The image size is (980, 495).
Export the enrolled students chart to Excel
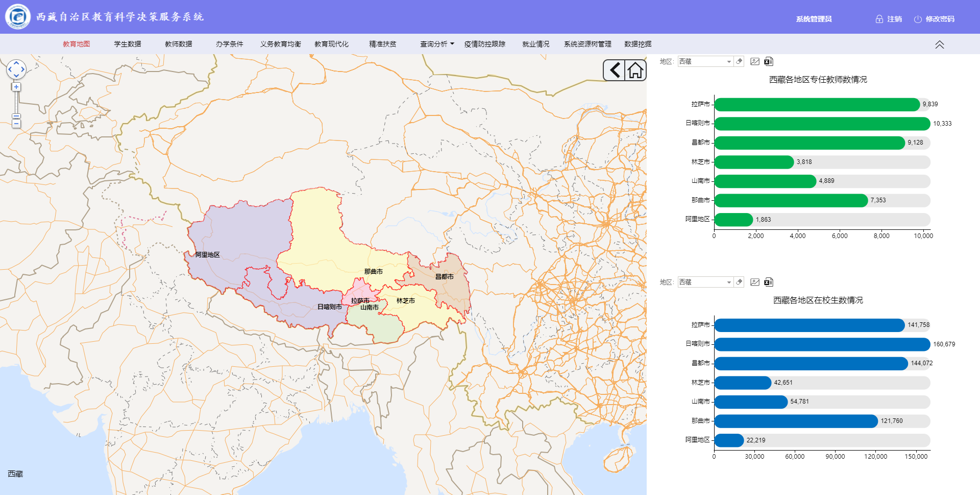769,282
